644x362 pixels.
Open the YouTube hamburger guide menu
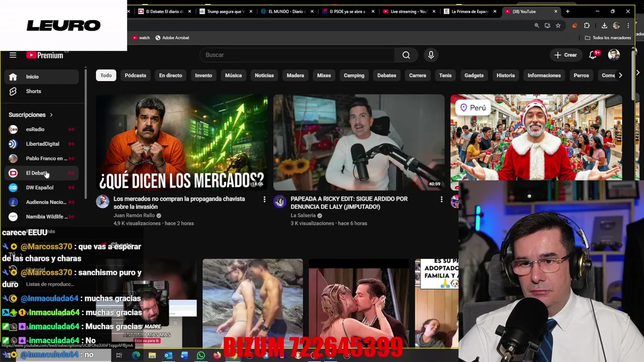pyautogui.click(x=13, y=55)
